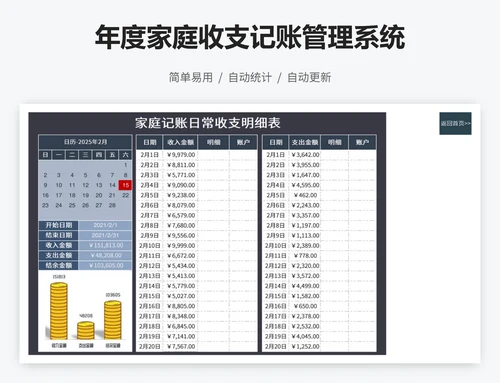Select calendar day 8
This screenshot has height=383, width=500.
click(x=125, y=175)
